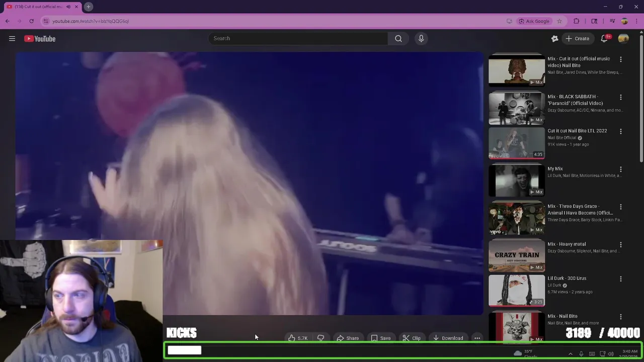Screen dimensions: 644x362
Task: Click the search magnifier button
Action: point(398,39)
